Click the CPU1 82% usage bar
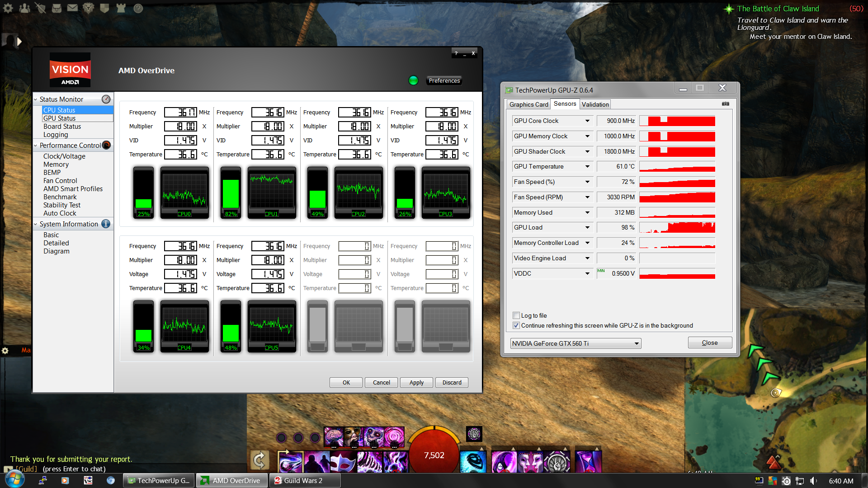This screenshot has width=868, height=488. pos(231,192)
